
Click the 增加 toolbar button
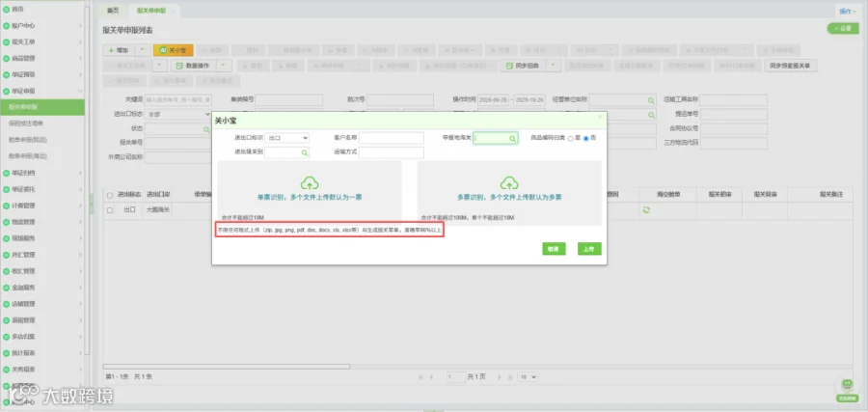click(x=119, y=50)
